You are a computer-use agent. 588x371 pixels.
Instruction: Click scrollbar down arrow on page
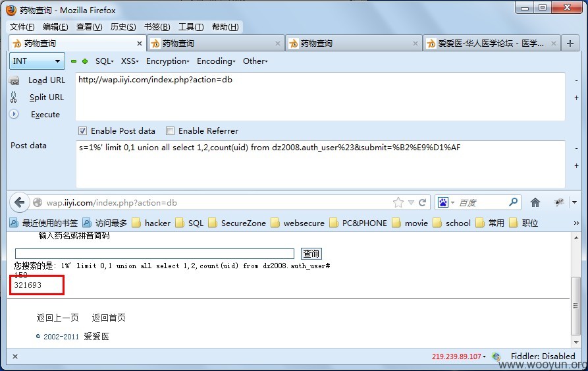(576, 342)
